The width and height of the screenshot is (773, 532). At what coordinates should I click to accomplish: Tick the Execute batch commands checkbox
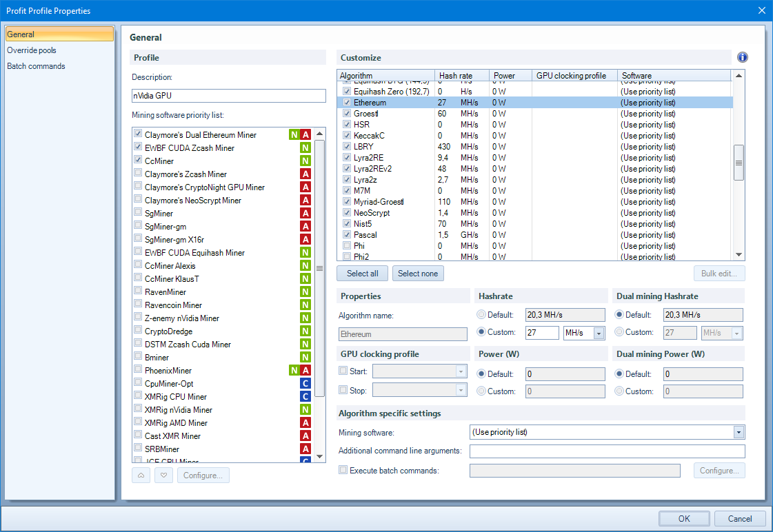coord(343,470)
